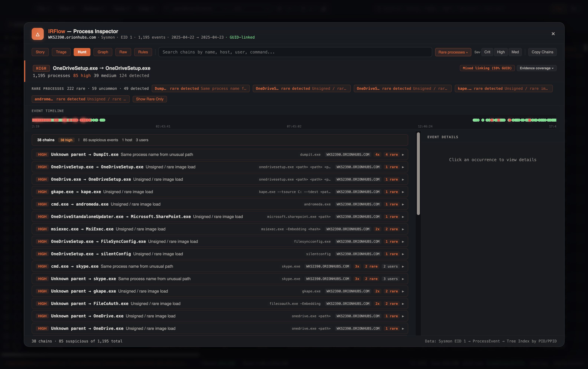Toggle the Crit severity filter
Viewport: 588px width, 369px height.
click(x=487, y=52)
